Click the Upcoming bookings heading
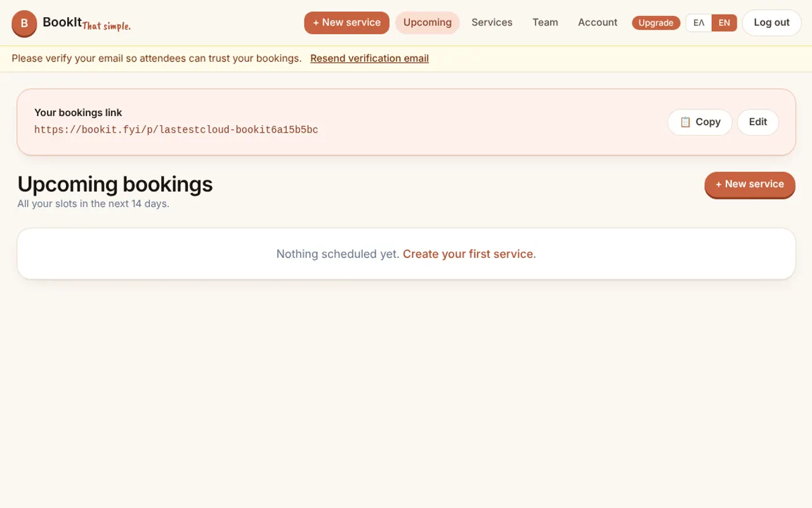 [x=115, y=184]
